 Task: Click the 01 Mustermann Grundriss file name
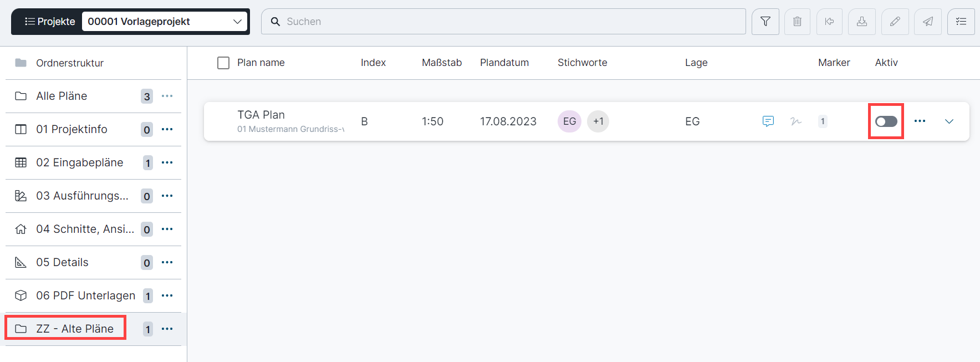tap(291, 129)
